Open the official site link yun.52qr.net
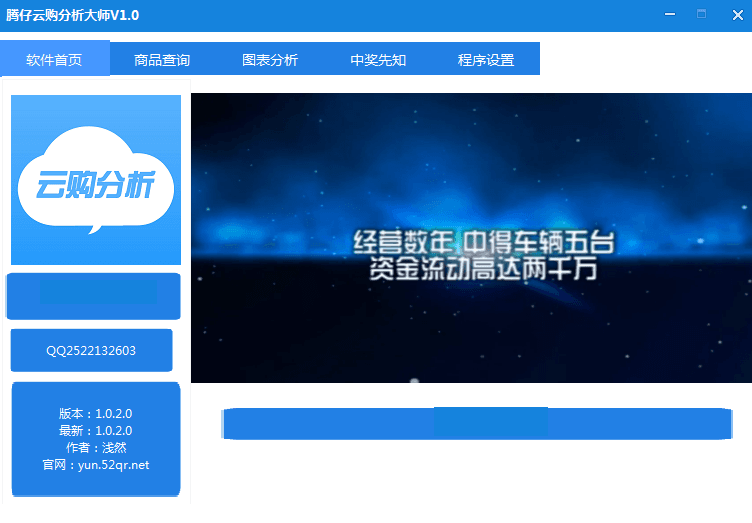 96,465
